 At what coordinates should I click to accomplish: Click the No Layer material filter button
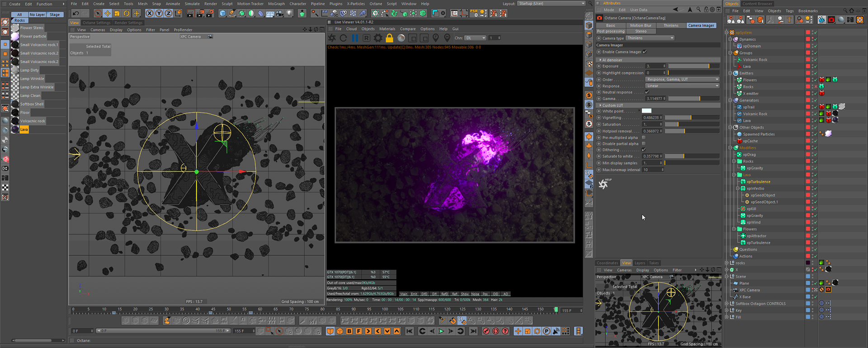(x=37, y=14)
